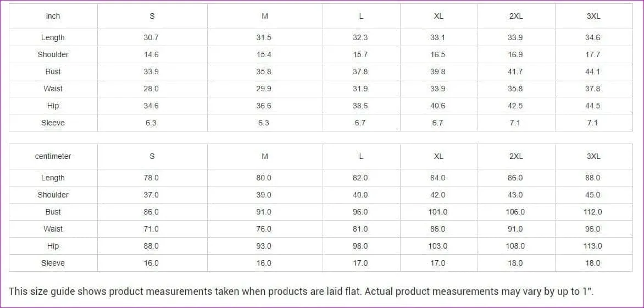
Task: Click the Hip row label in inch table
Action: [x=53, y=106]
